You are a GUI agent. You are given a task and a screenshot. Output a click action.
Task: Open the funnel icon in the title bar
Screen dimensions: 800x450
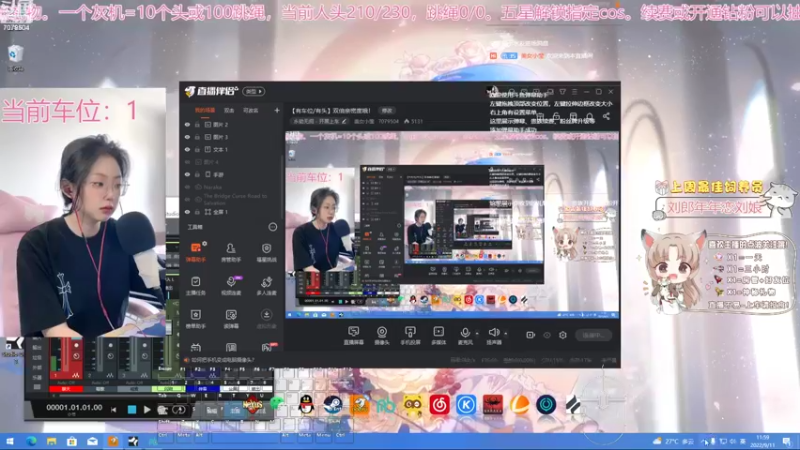pos(562,92)
